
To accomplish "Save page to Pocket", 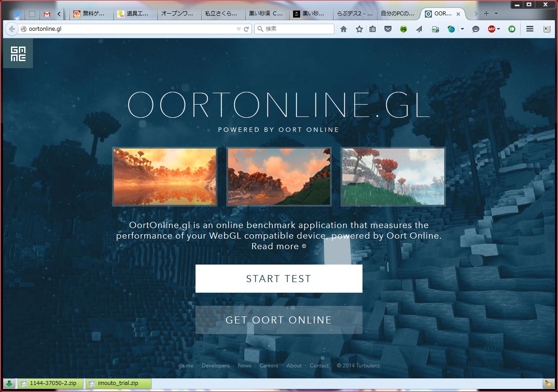I will click(388, 29).
